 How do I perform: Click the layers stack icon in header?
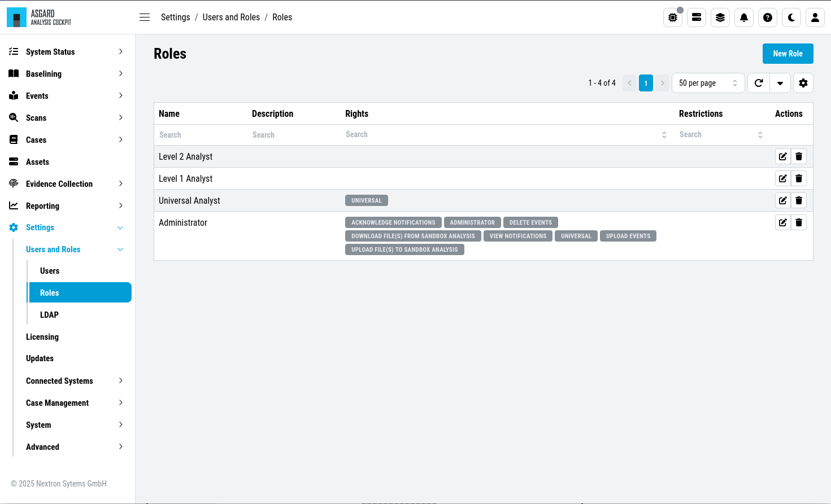720,17
